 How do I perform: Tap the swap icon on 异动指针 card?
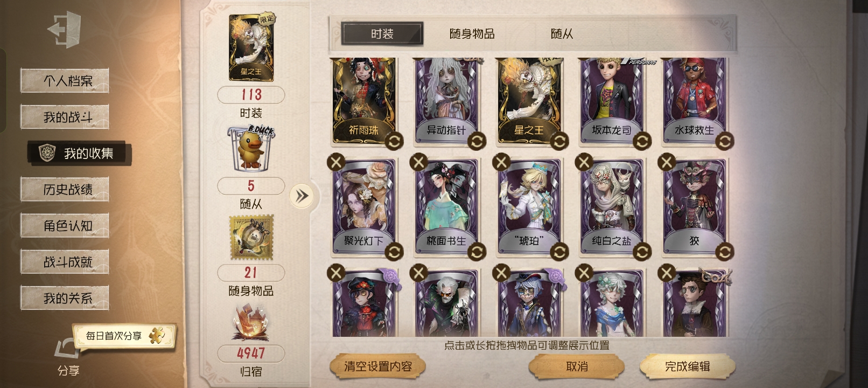click(477, 142)
